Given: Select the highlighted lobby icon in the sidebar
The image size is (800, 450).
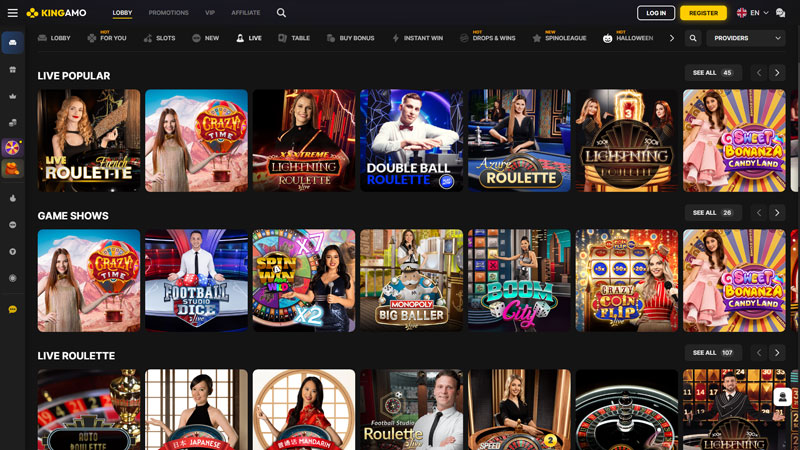Looking at the screenshot, I should (x=13, y=42).
